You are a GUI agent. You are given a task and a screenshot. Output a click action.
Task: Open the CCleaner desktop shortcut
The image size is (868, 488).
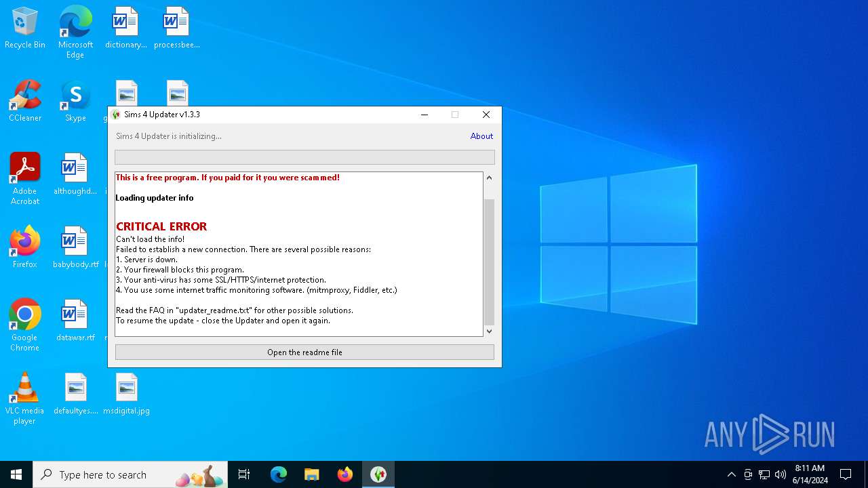pyautogui.click(x=25, y=102)
